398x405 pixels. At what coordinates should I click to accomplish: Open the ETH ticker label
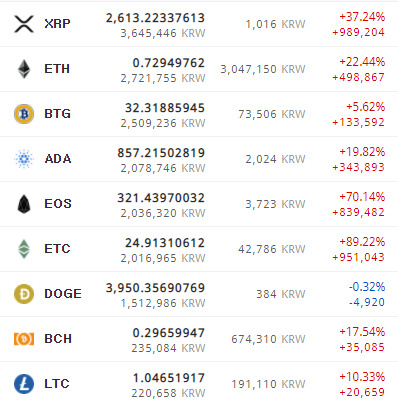pyautogui.click(x=57, y=69)
